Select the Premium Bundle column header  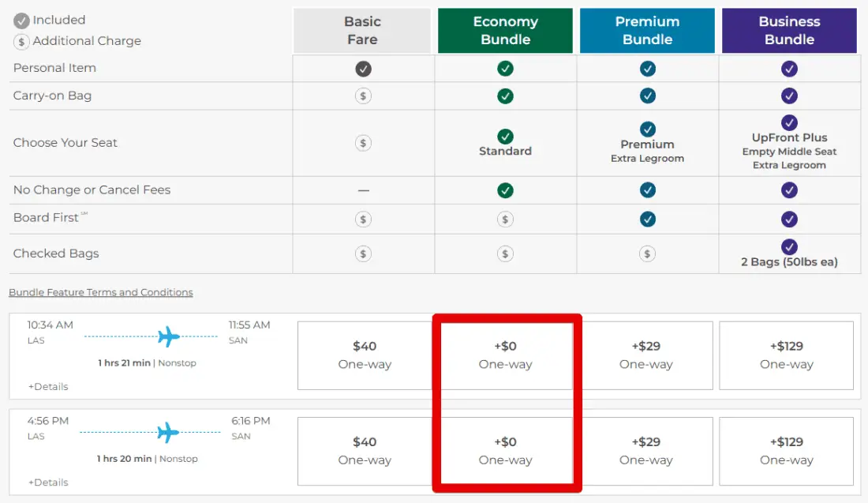pos(647,31)
